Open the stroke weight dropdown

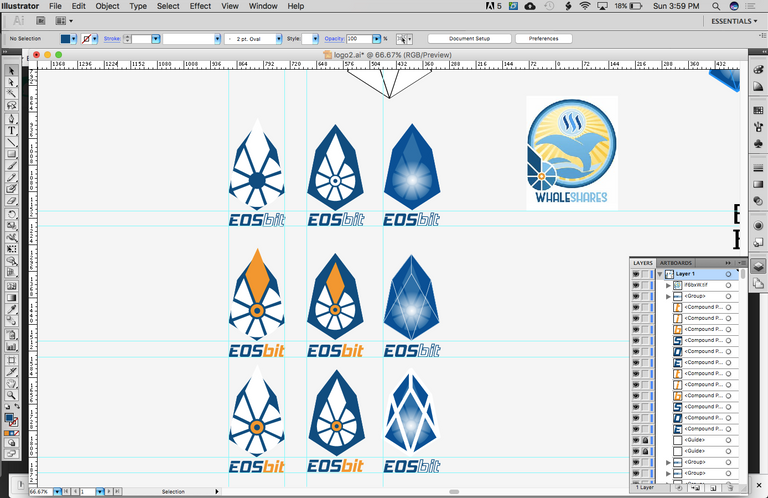click(x=156, y=39)
